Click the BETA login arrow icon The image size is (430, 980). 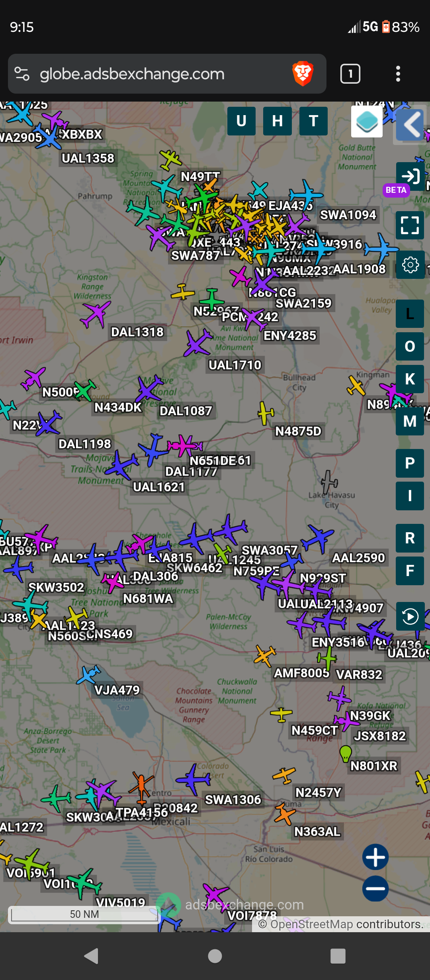(x=410, y=176)
